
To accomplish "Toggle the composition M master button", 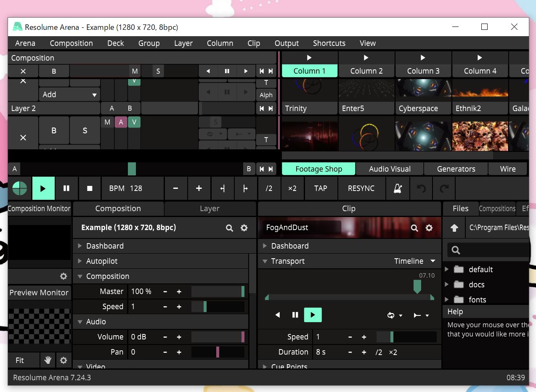I will (x=135, y=72).
